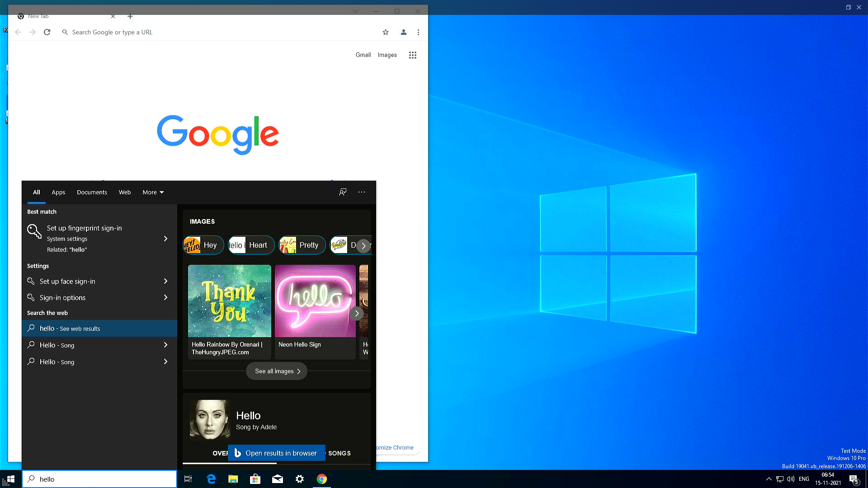Toggle the bookmark star in Chrome's address bar
Image resolution: width=868 pixels, height=488 pixels.
click(x=386, y=32)
